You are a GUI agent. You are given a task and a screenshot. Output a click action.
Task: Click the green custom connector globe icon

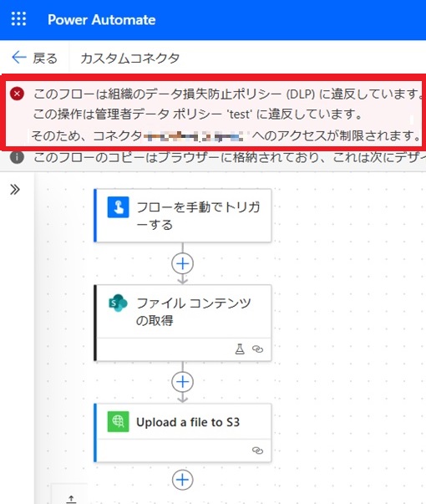click(119, 421)
